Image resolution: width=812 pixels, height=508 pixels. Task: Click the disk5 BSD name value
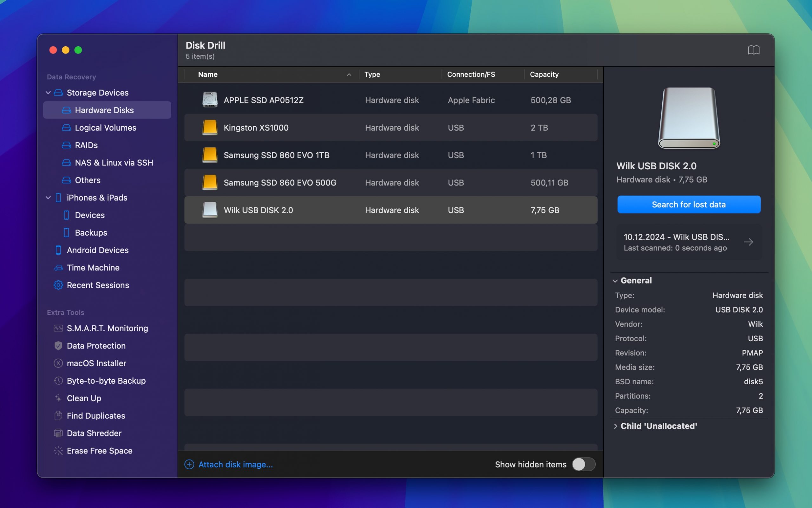(x=753, y=382)
